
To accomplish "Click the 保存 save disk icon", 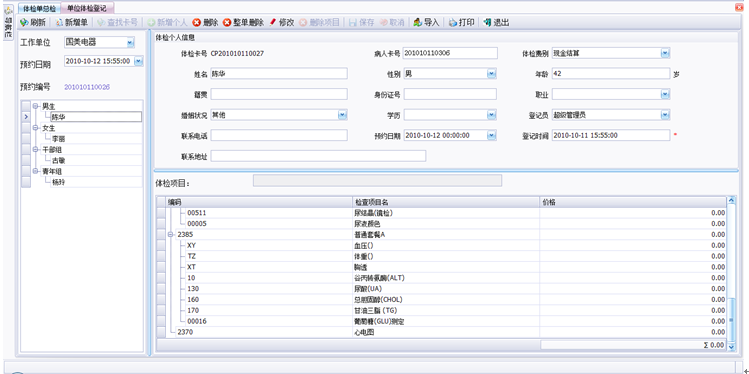I will coord(353,22).
